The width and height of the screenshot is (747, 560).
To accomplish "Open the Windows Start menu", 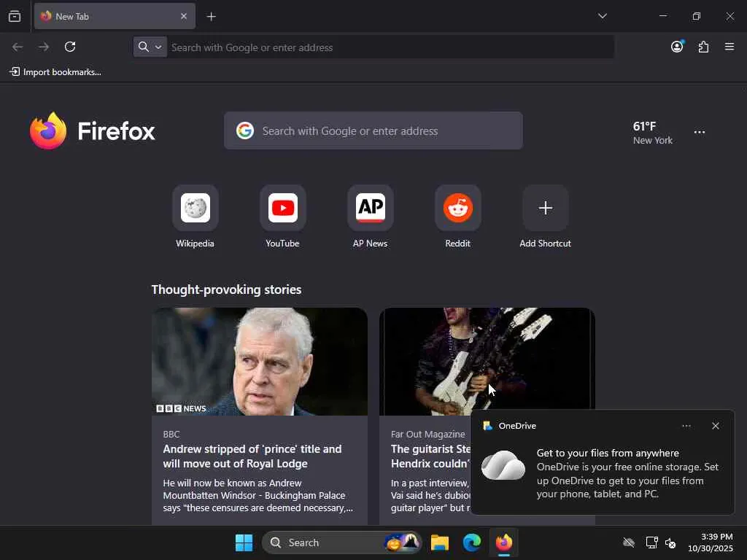I will tap(244, 542).
